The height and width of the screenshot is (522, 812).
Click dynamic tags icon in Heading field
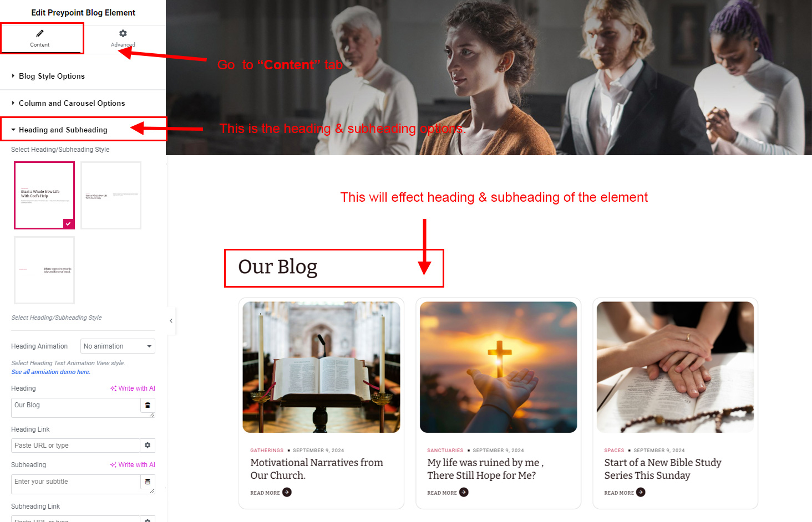coord(148,405)
